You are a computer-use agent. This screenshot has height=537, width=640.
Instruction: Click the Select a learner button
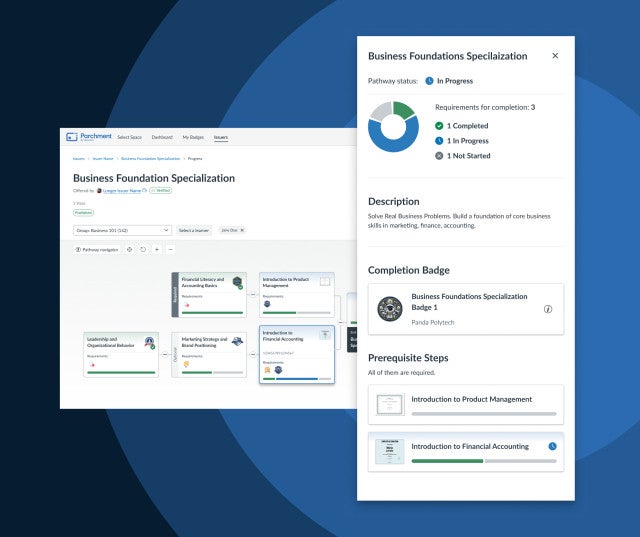pos(194,230)
